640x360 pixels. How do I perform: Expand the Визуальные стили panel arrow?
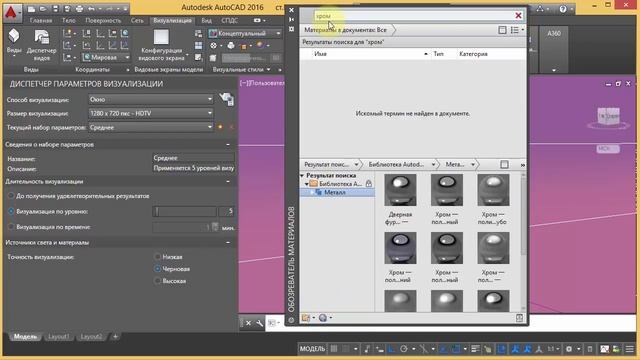tap(268, 69)
